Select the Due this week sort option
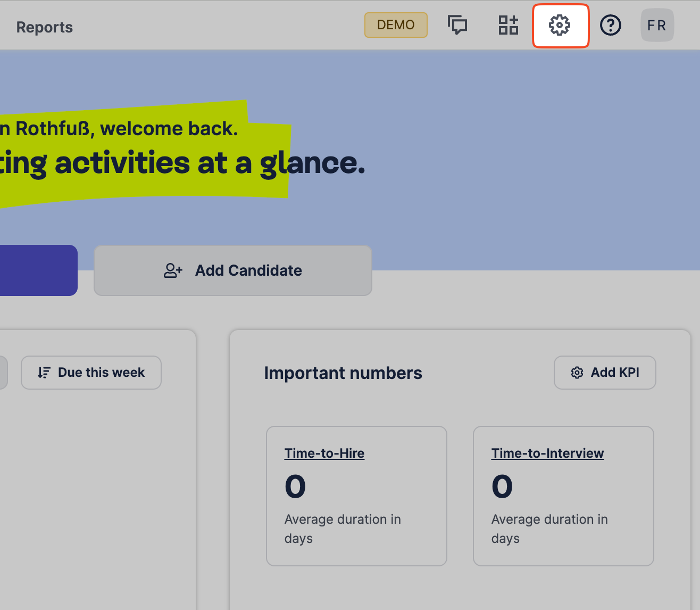 pos(91,373)
